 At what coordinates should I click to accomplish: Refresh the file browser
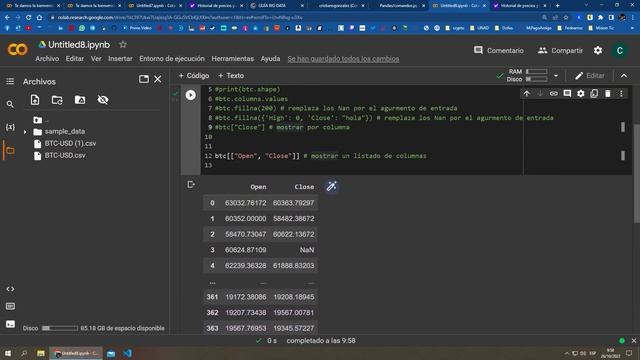[x=57, y=100]
